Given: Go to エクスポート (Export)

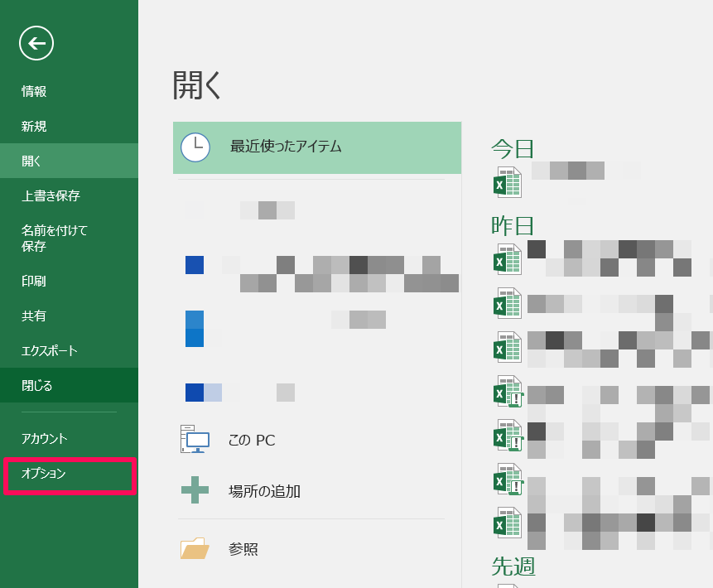Looking at the screenshot, I should [x=49, y=350].
